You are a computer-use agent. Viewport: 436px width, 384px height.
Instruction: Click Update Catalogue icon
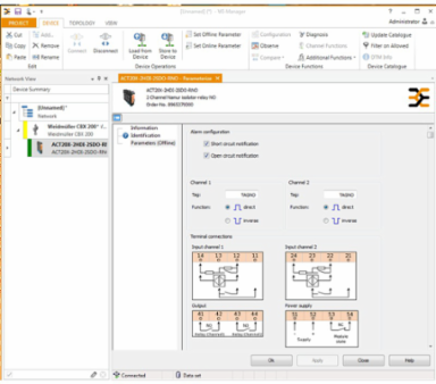pyautogui.click(x=366, y=35)
